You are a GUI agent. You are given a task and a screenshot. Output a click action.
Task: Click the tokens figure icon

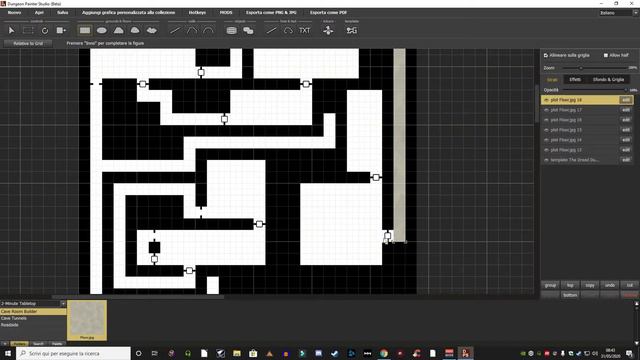point(328,30)
